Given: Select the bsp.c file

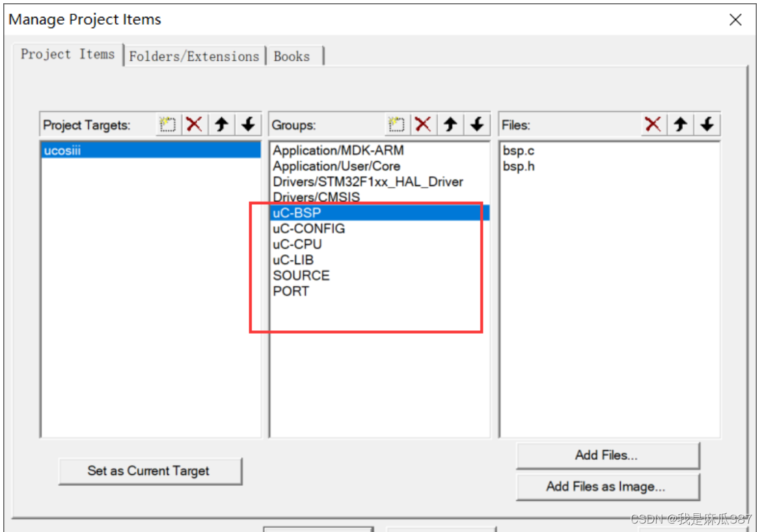Looking at the screenshot, I should [517, 150].
